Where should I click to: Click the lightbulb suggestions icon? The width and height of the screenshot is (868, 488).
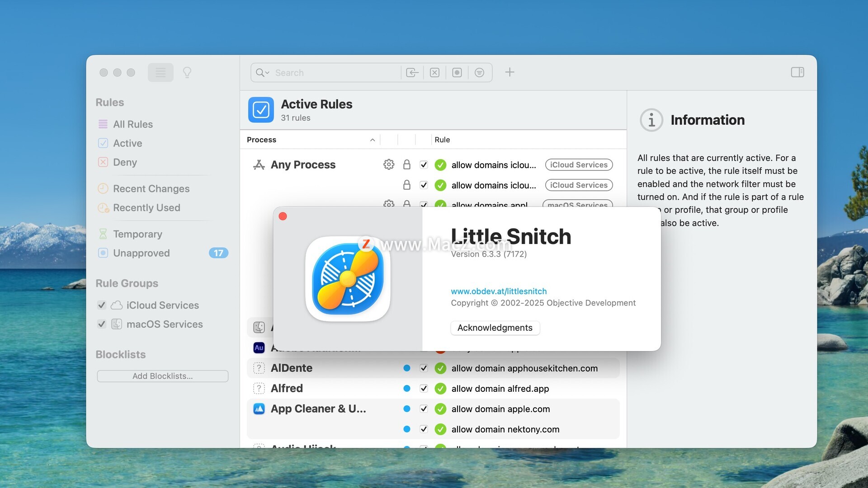click(187, 72)
